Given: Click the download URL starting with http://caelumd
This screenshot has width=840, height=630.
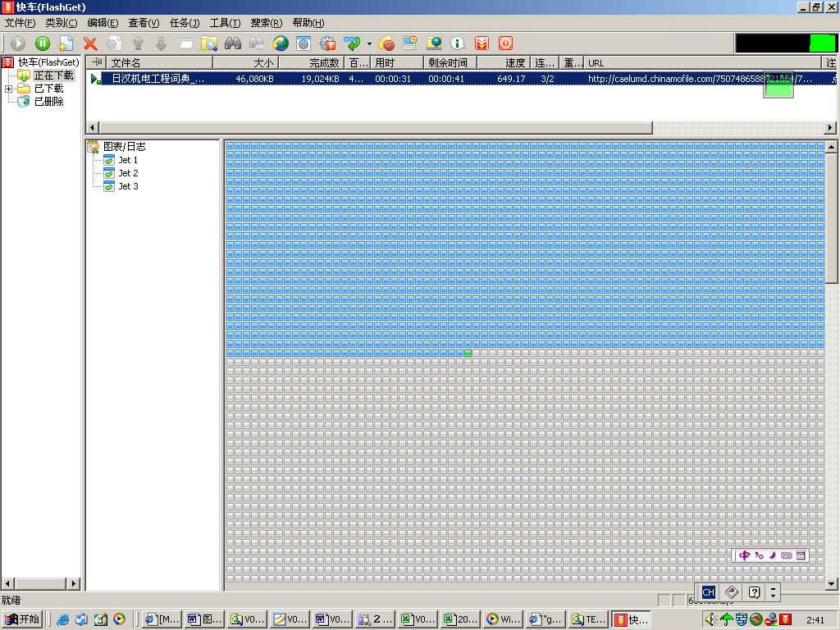Looking at the screenshot, I should tap(700, 79).
